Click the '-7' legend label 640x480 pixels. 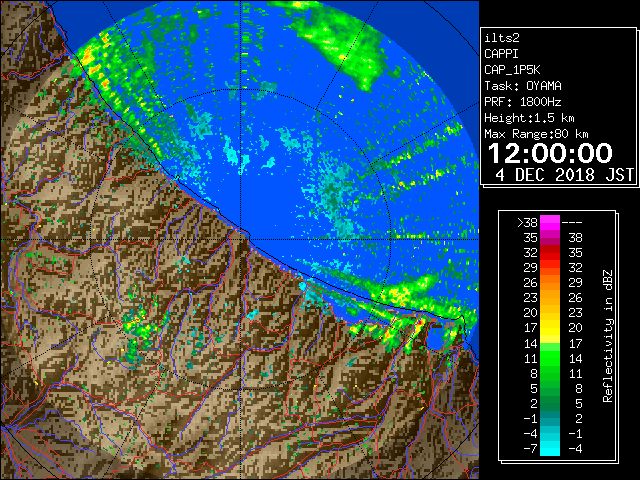pos(530,449)
